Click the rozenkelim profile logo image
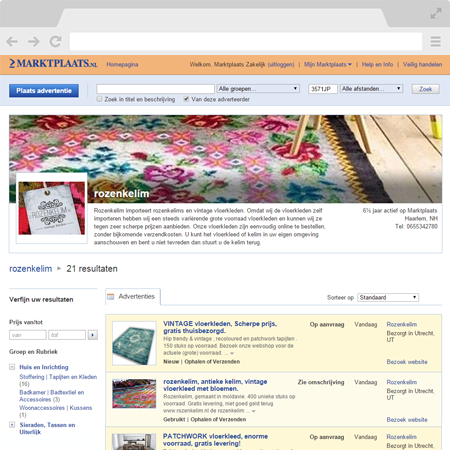This screenshot has height=450, width=450. [52, 208]
